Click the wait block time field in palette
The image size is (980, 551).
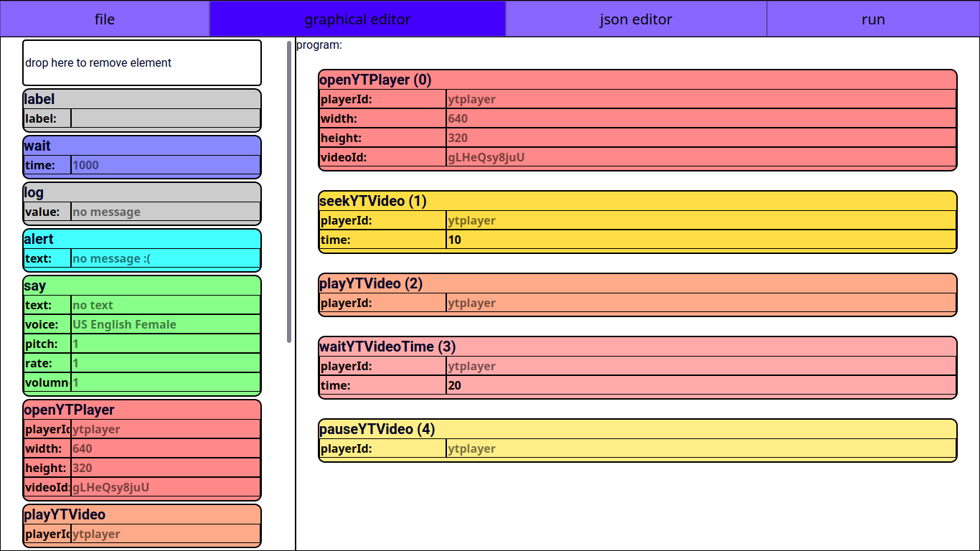click(x=165, y=166)
